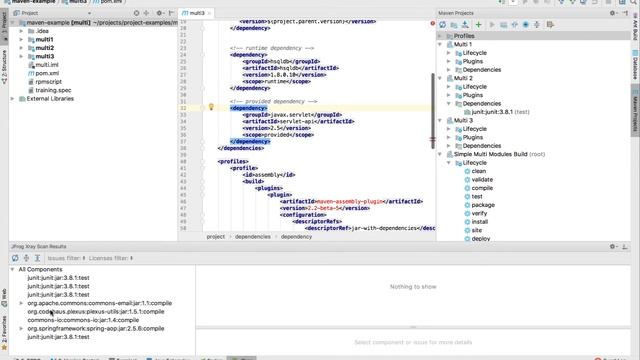Select pom.xml in project tree
Viewport: 640px width, 360px height.
43,73
